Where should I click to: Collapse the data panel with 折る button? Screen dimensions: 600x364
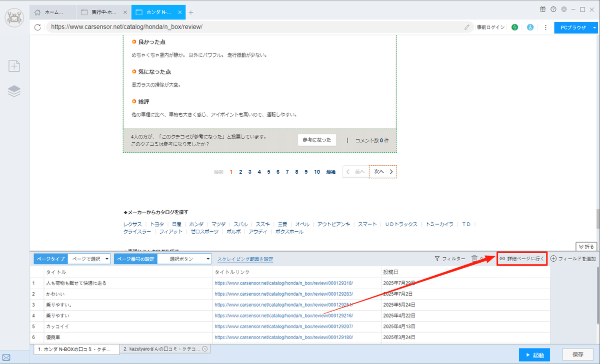tap(586, 246)
